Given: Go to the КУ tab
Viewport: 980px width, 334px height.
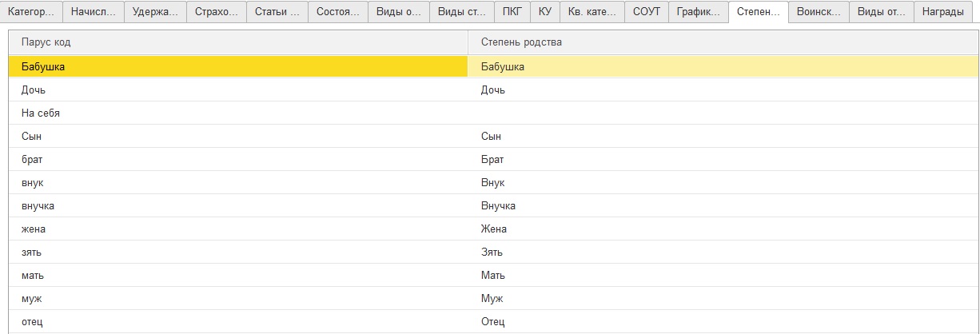Looking at the screenshot, I should point(544,12).
